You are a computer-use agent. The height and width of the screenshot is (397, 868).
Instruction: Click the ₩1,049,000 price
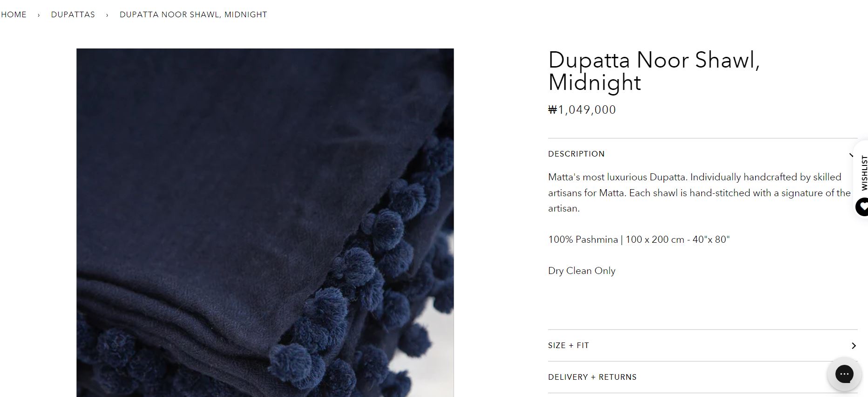582,110
